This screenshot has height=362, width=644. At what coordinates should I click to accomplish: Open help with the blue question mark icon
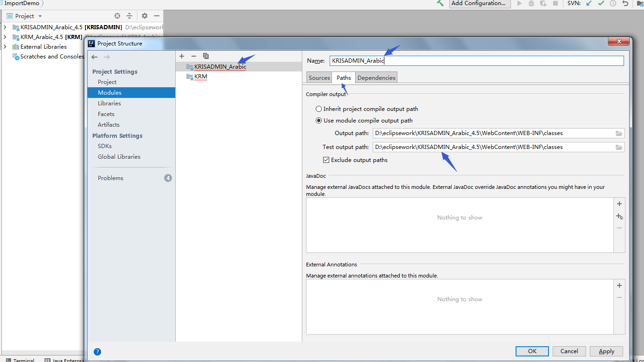[97, 352]
